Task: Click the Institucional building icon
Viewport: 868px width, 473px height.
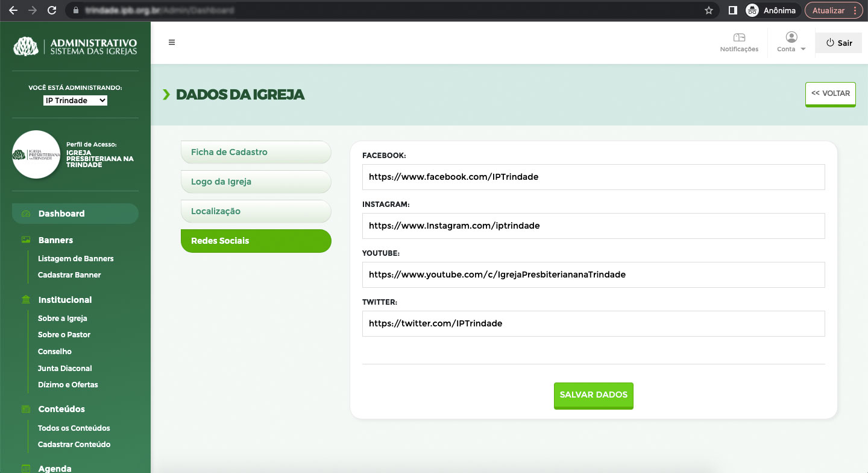Action: pos(26,300)
